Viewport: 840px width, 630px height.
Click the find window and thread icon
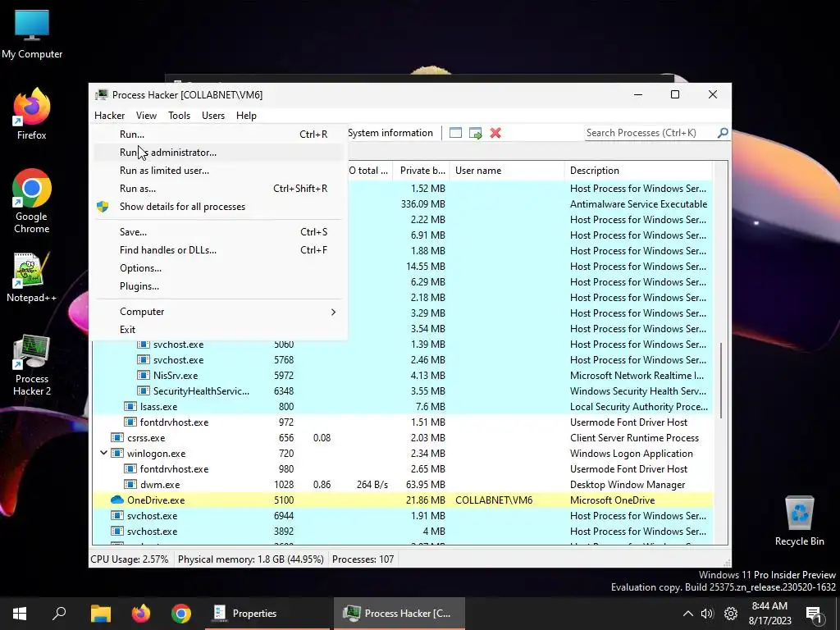pyautogui.click(x=475, y=133)
